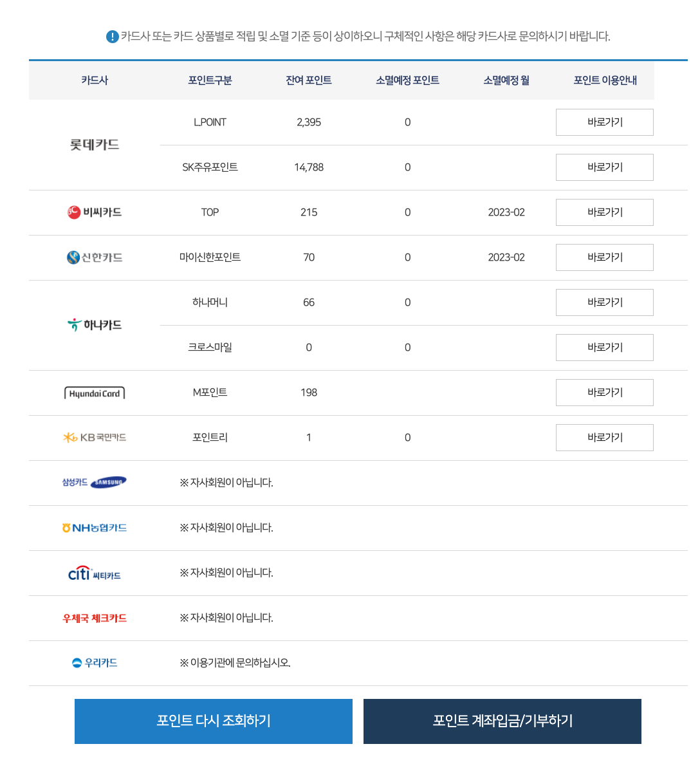The height and width of the screenshot is (780, 700).
Task: Click the 비씨카드 logo
Action: point(95,212)
